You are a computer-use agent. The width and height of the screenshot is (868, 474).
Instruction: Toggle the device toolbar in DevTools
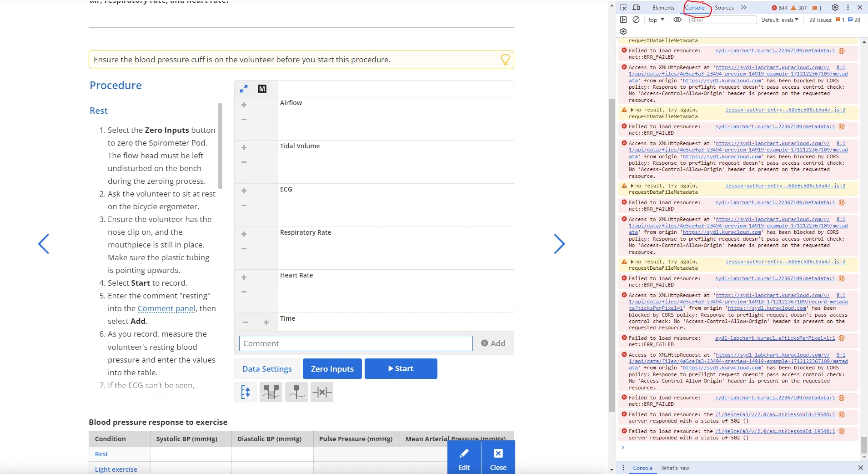637,7
